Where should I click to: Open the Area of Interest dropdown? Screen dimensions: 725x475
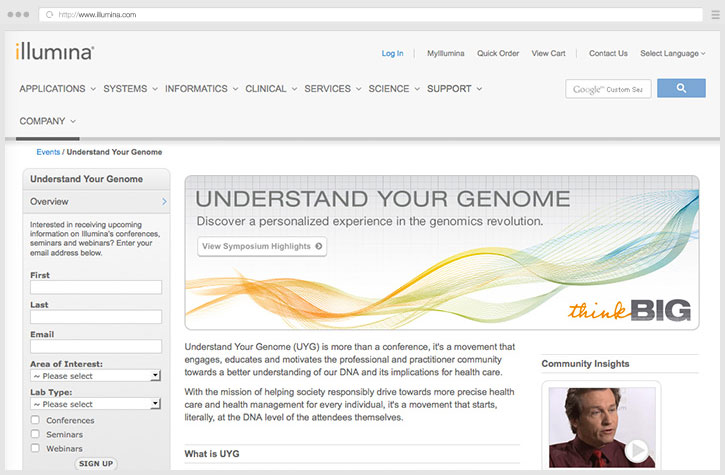95,376
